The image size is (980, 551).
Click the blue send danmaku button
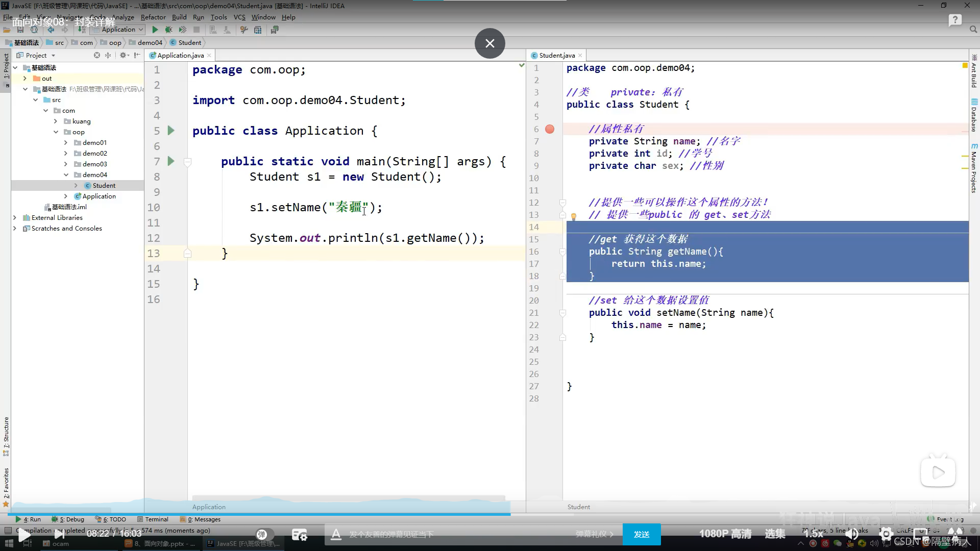(642, 534)
